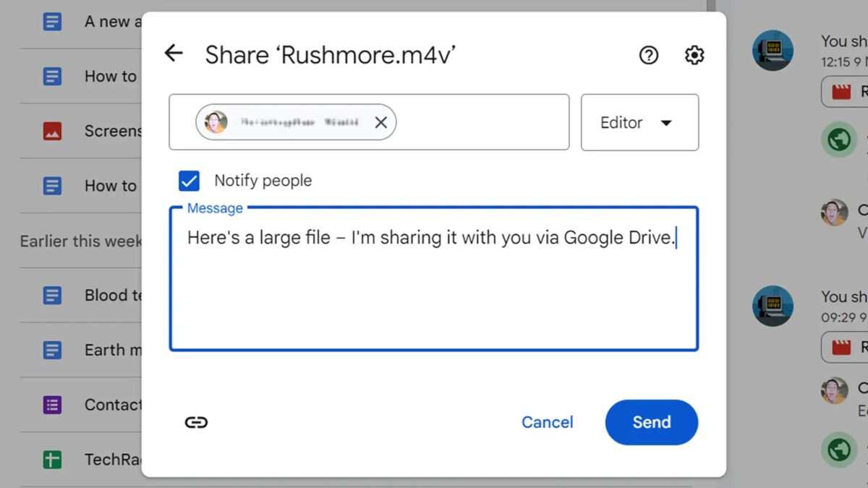
Task: Click the recipient's avatar in the chip
Action: click(215, 121)
